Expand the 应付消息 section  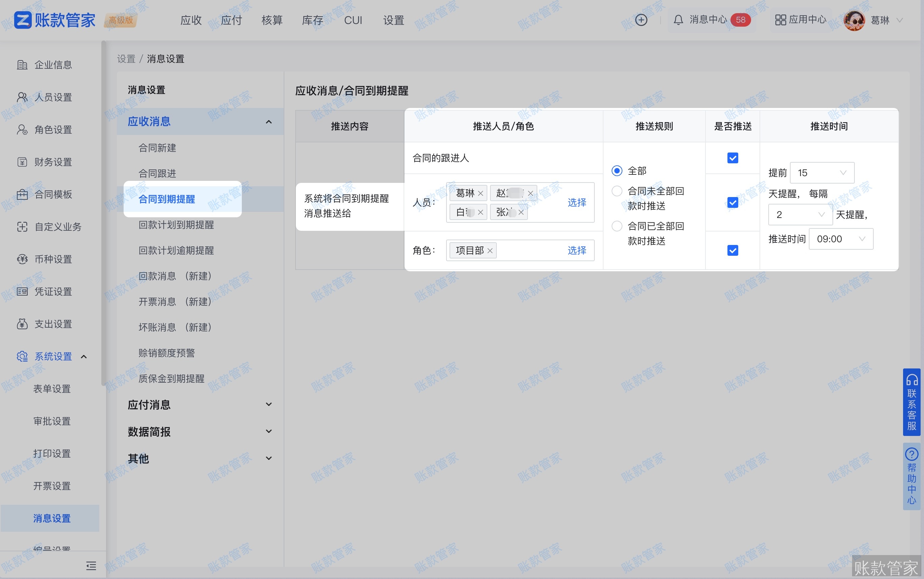tap(200, 404)
